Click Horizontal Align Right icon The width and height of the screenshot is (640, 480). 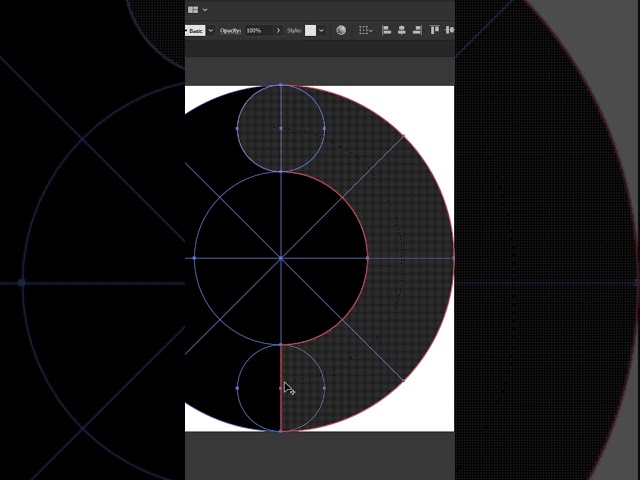pyautogui.click(x=417, y=30)
